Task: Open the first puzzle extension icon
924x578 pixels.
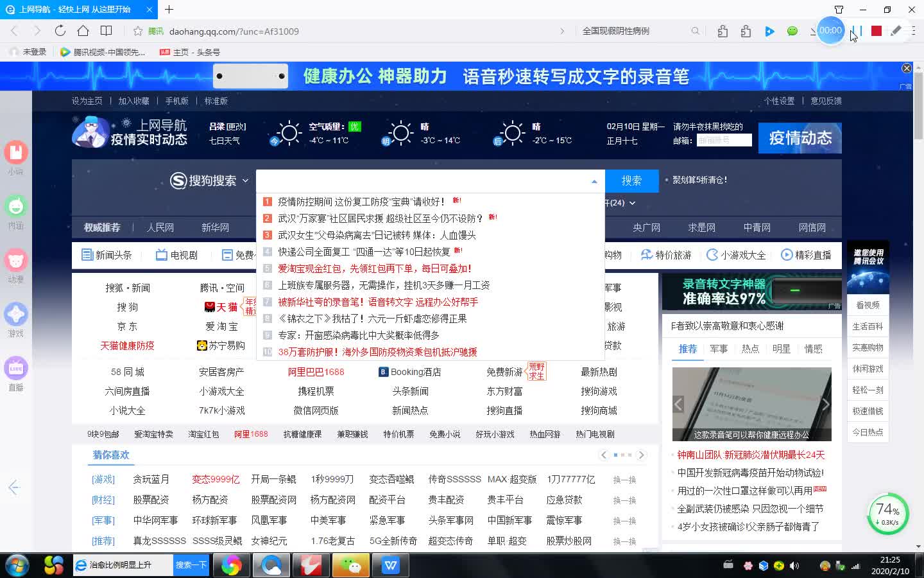Action: pos(723,31)
